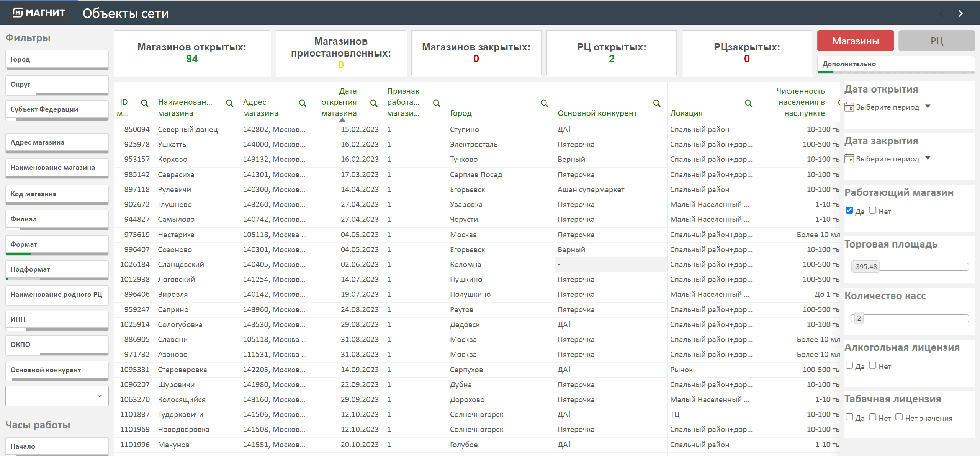Go to next sheet arrow in header
The height and width of the screenshot is (456, 980).
coord(960,13)
